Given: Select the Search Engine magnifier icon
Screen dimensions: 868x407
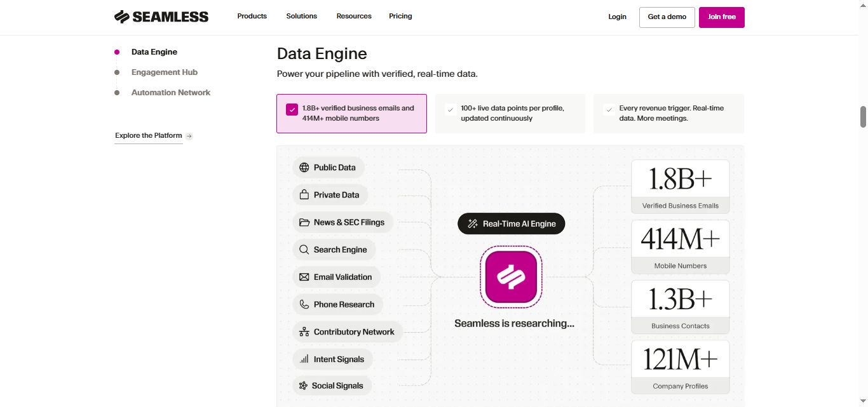Looking at the screenshot, I should (x=304, y=249).
